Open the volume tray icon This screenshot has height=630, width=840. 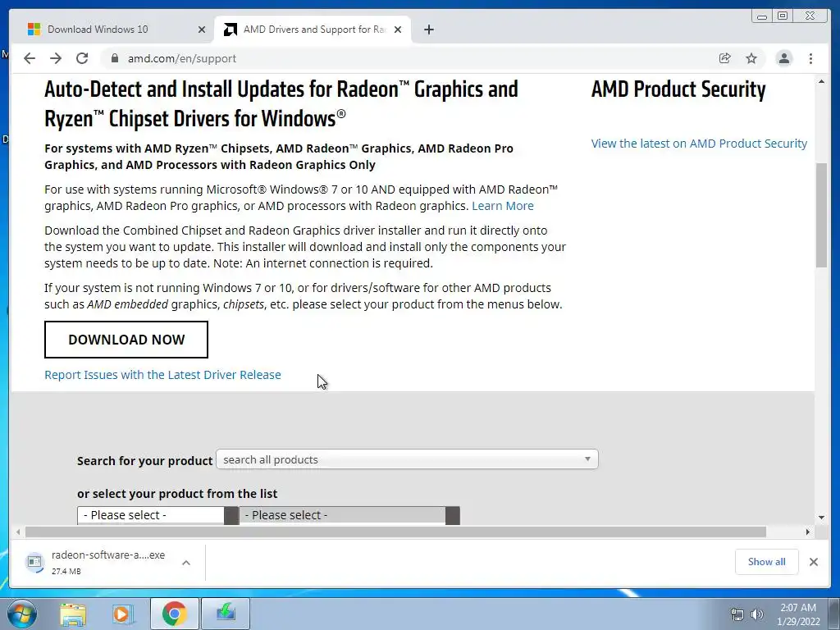757,614
